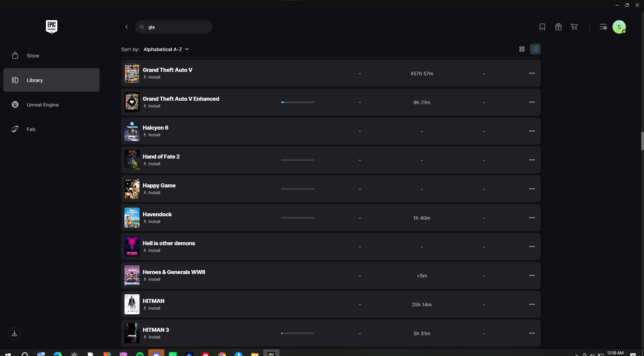This screenshot has height=356, width=644.
Task: Click the Epic Games logo
Action: point(52,27)
